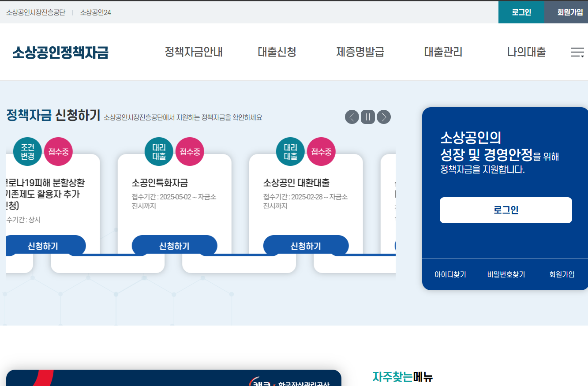Click the 비밀번호찾기 link
This screenshot has height=386, width=588.
[506, 274]
